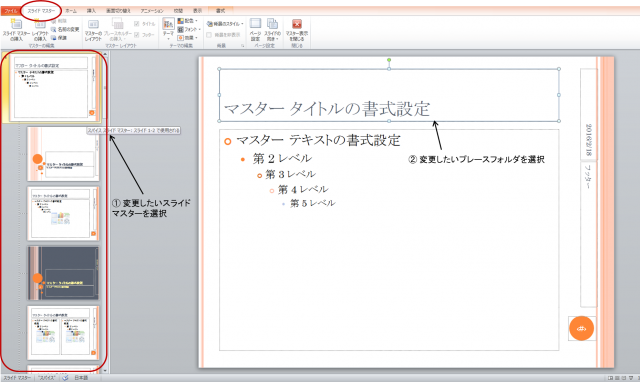Viewport: 640px width, 382px height.
Task: Switch to the Review (校閲) tab
Action: 178,11
